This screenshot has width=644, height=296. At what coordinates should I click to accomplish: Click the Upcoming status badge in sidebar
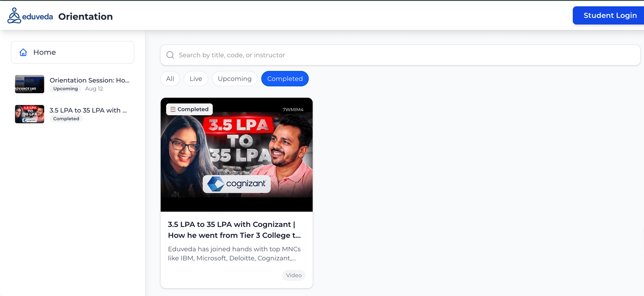tap(65, 89)
